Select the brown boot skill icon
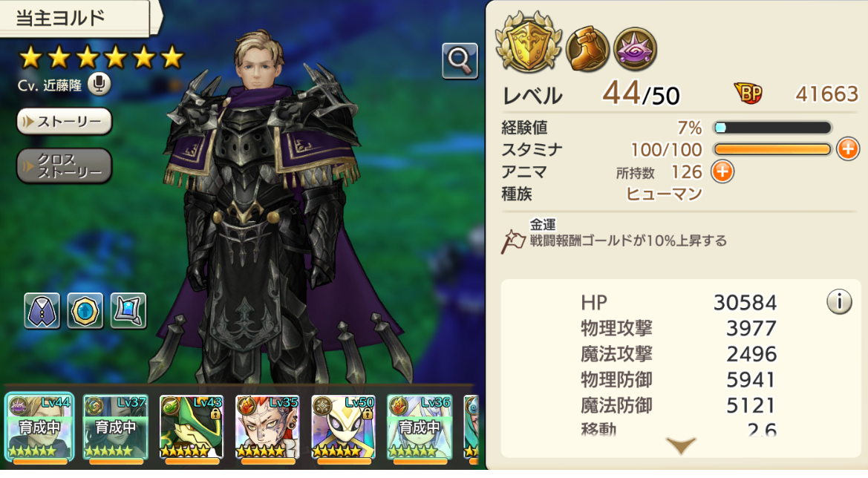868x478 pixels. [x=588, y=49]
